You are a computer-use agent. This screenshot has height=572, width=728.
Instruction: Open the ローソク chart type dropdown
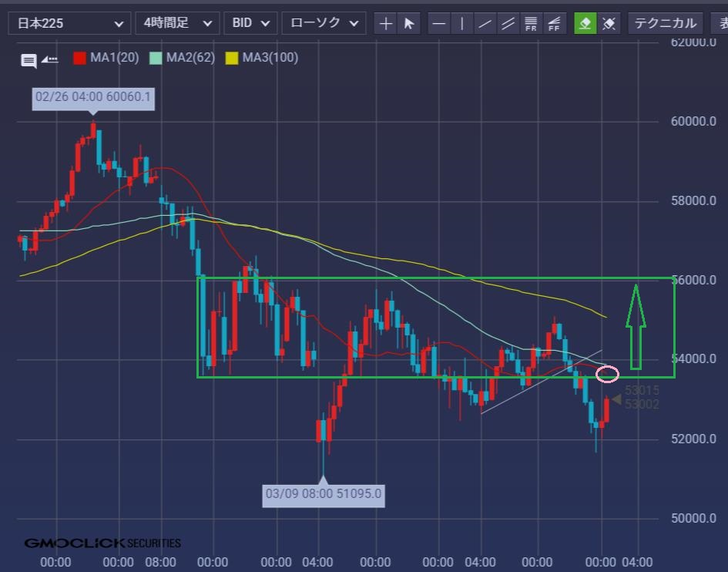[x=324, y=23]
